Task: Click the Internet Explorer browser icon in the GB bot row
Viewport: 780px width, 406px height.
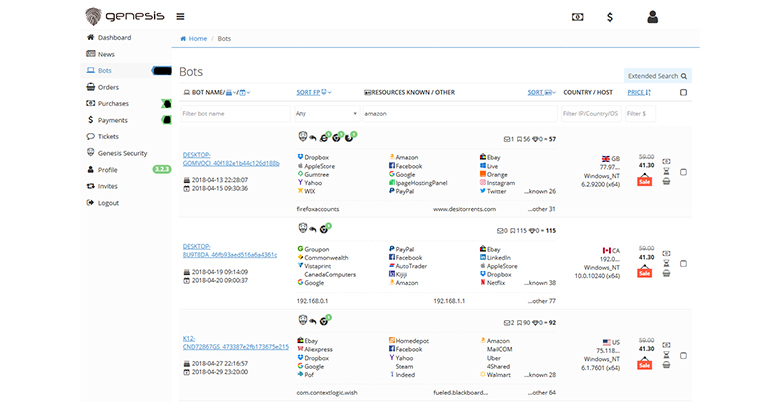Action: coord(324,137)
